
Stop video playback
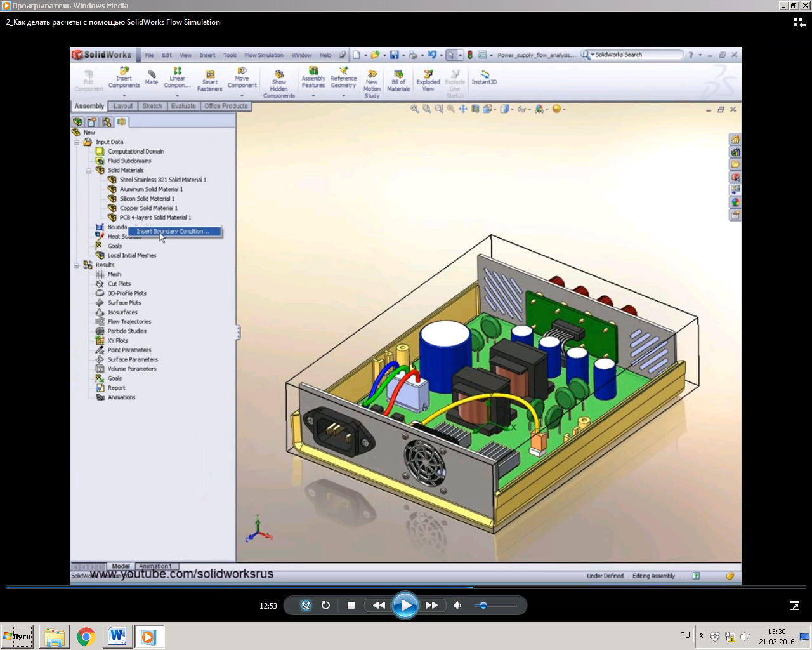(x=351, y=606)
